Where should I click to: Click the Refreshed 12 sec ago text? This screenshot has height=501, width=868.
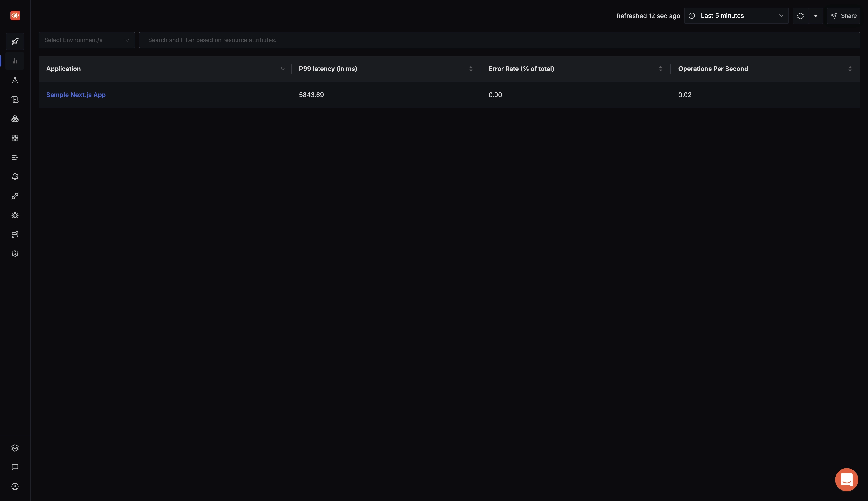coord(648,16)
